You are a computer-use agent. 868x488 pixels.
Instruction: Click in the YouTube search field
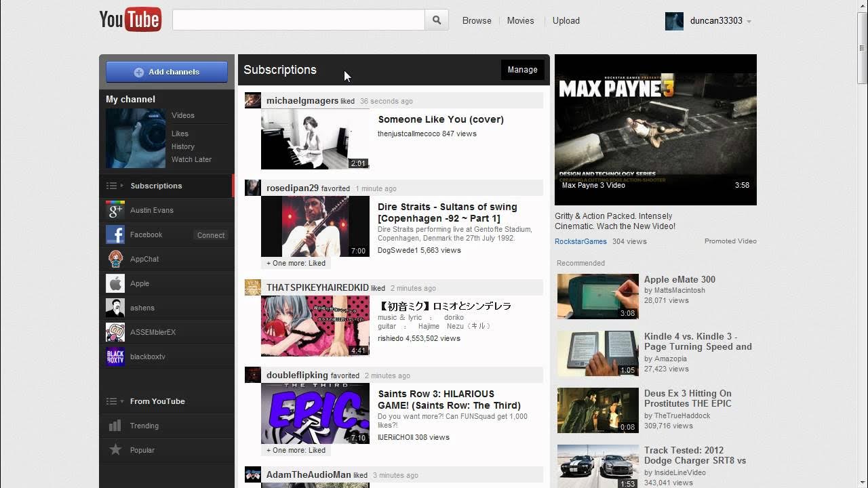pyautogui.click(x=298, y=20)
